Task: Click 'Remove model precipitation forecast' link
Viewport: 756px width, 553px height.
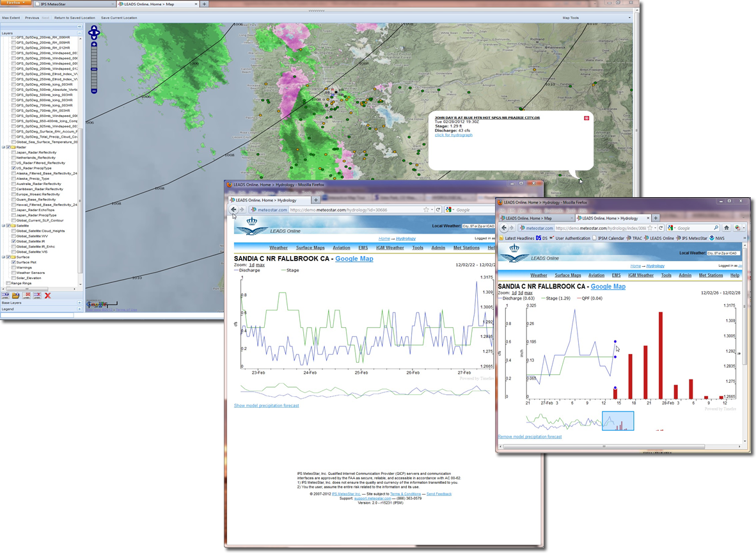Action: (x=530, y=437)
